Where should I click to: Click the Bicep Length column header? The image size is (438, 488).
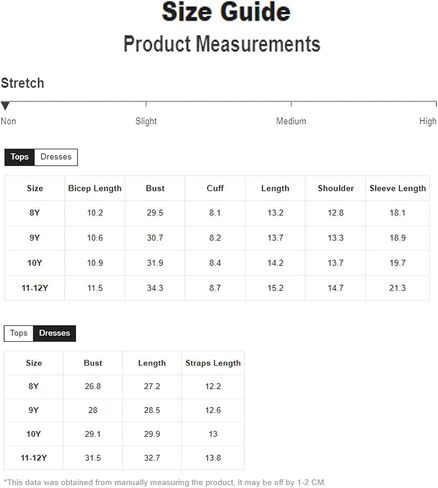[95, 188]
